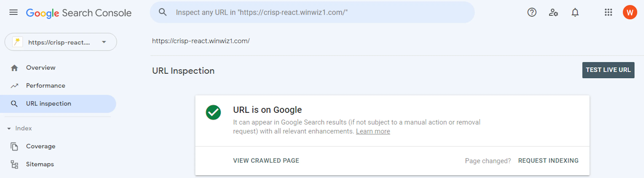Click the green checkmark status icon
Viewport: 644px width, 178px height.
point(213,112)
